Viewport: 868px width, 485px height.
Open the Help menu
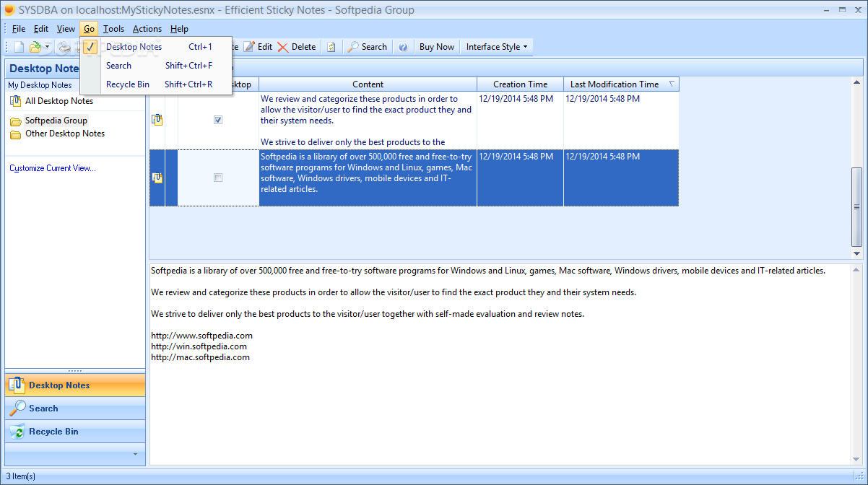coord(179,29)
